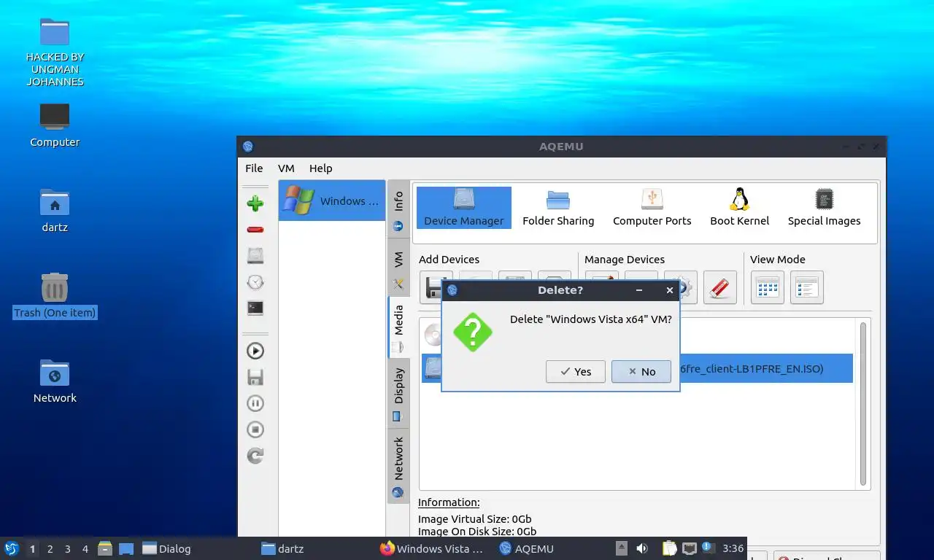Start the VM with the play button
The width and height of the screenshot is (934, 560).
[255, 351]
